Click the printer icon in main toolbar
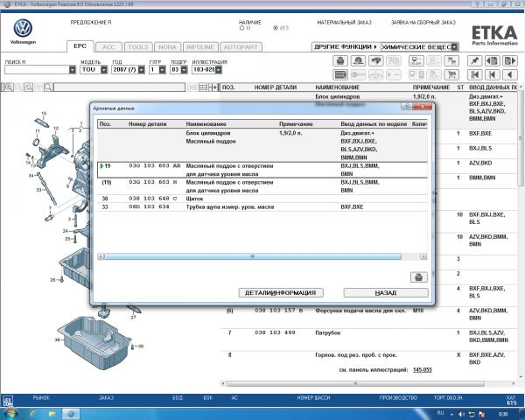This screenshot has width=525, height=420. [x=340, y=61]
